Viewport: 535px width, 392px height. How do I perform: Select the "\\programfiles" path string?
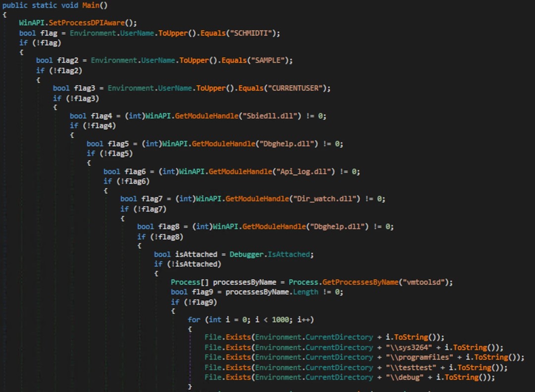pos(420,357)
